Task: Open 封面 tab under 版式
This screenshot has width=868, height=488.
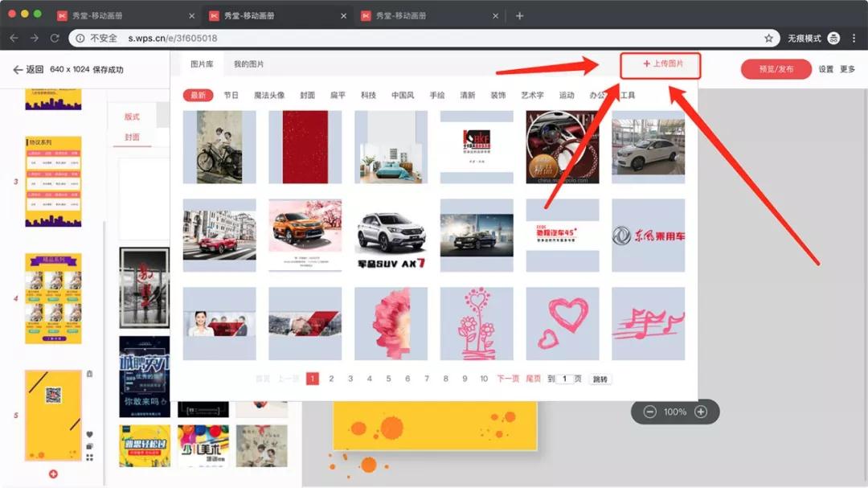Action: [x=133, y=137]
